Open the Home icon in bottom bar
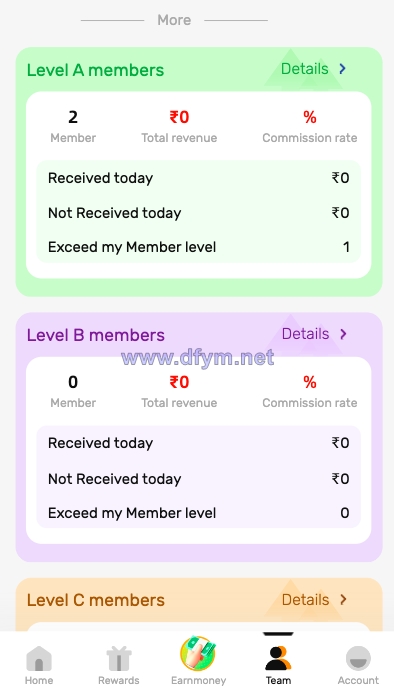This screenshot has width=394, height=688. pos(39,658)
